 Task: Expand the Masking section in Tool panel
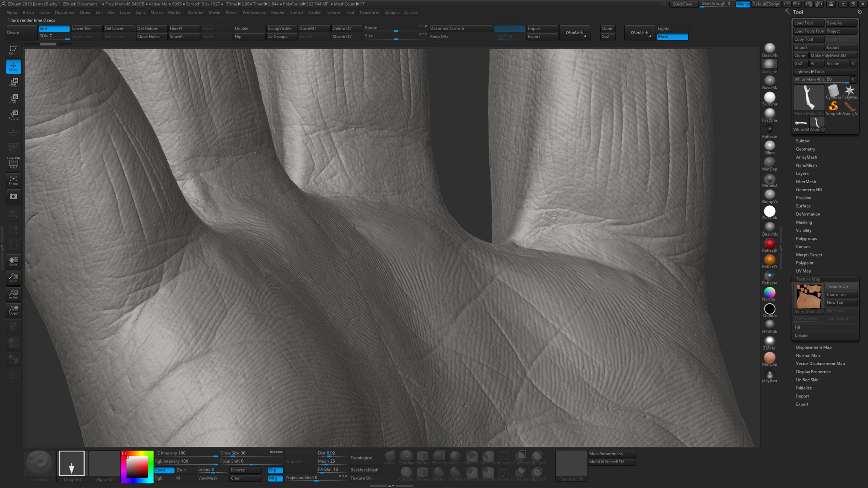(x=804, y=222)
